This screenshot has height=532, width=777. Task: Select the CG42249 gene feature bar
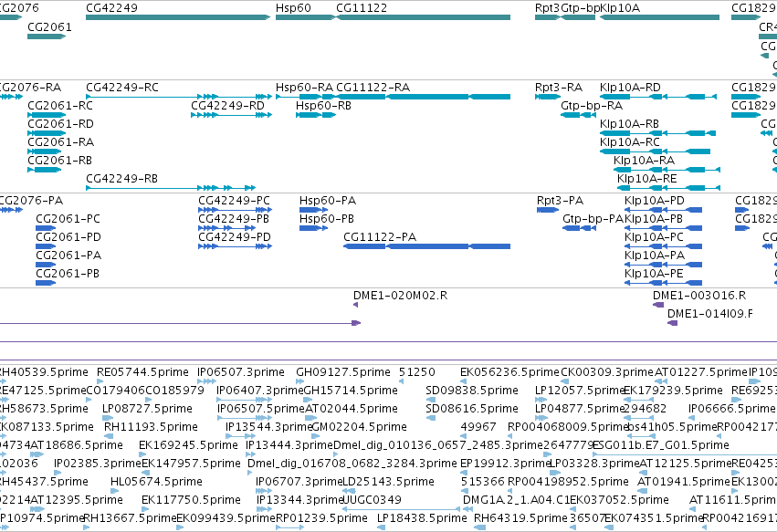(x=178, y=17)
